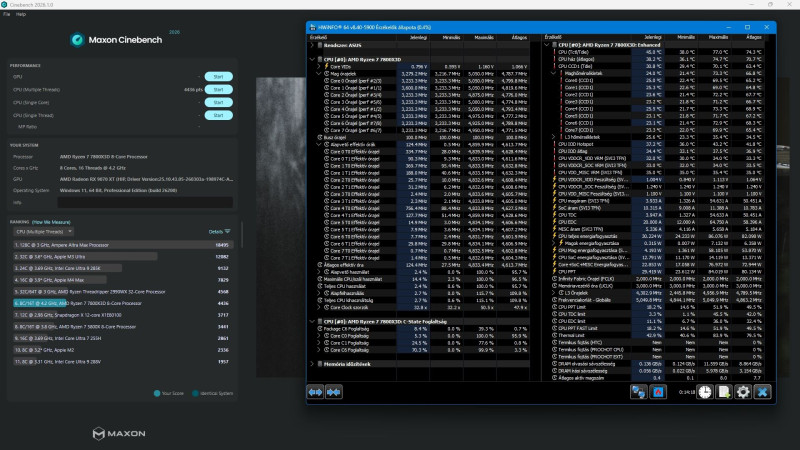Click the MAXON logo at bottom
800x450 pixels.
click(x=119, y=434)
